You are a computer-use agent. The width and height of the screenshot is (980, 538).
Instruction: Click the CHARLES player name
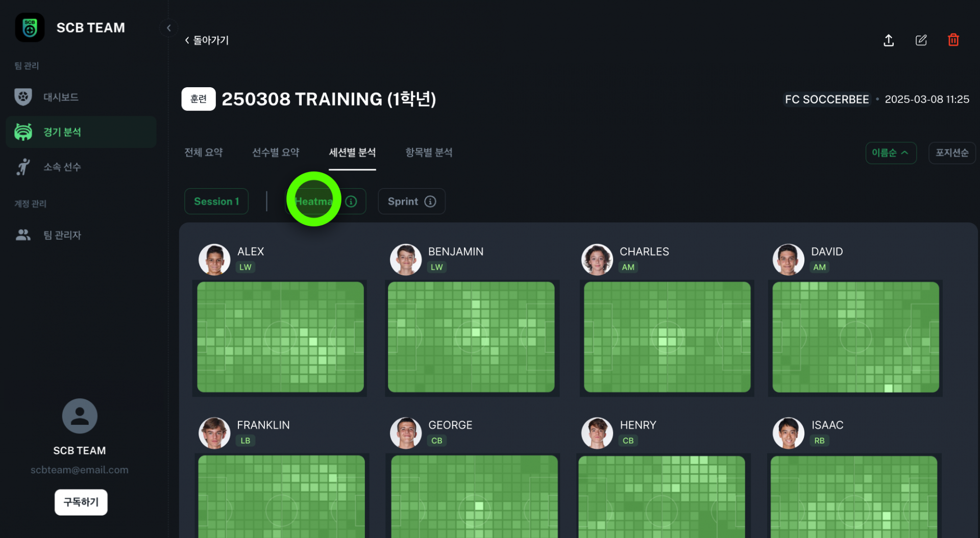click(x=644, y=252)
